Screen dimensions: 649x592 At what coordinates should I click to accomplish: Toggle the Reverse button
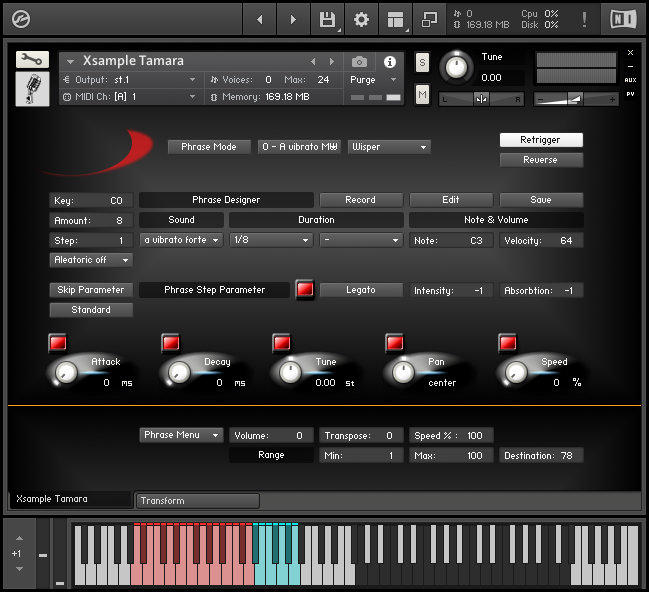pos(541,160)
